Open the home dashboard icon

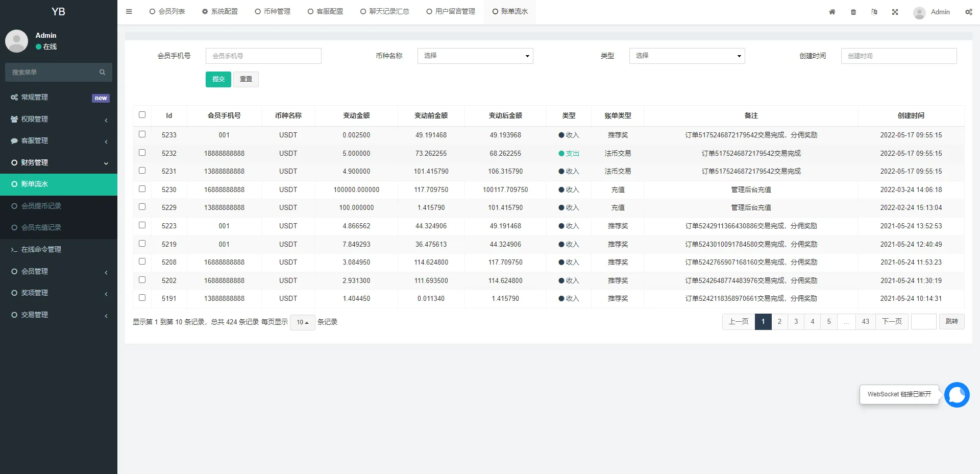[832, 12]
